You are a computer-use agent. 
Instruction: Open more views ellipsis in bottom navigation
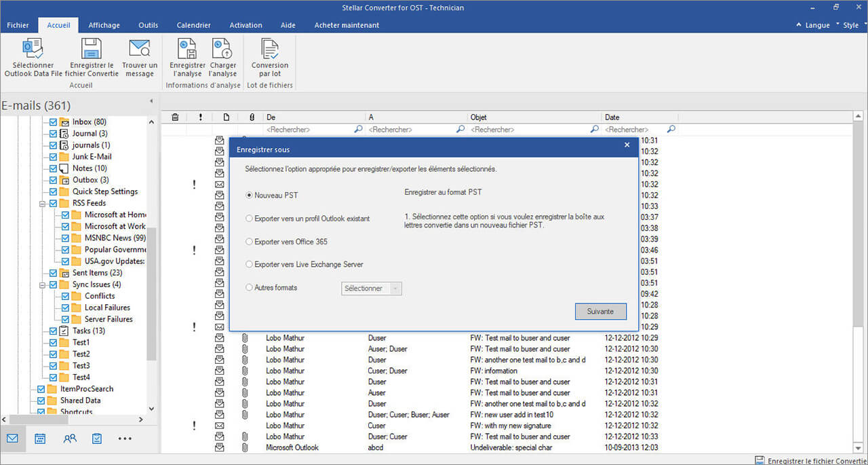coord(125,439)
